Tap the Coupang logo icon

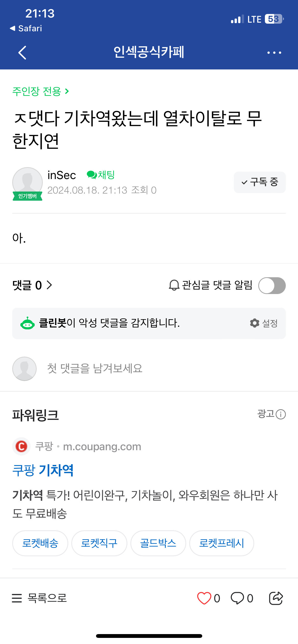click(x=21, y=446)
